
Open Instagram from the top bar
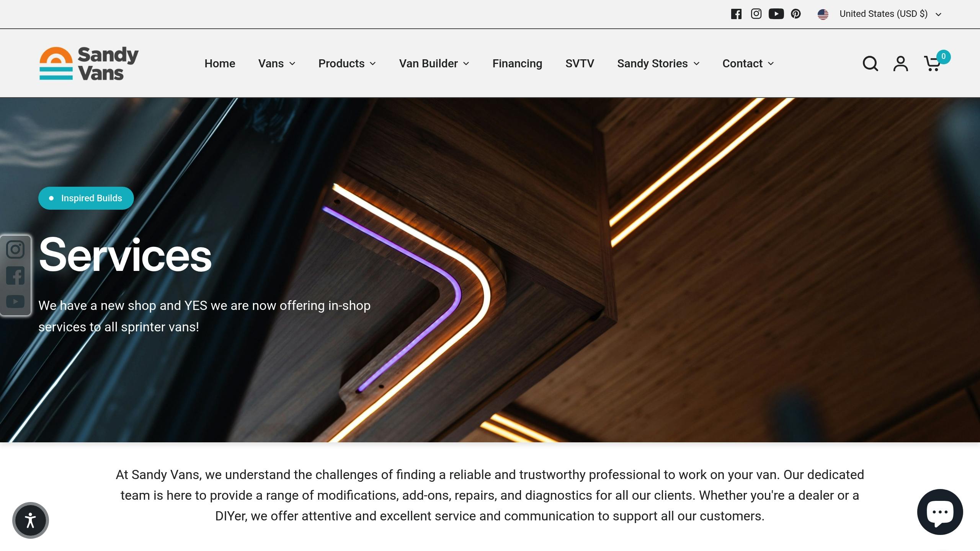click(x=756, y=14)
